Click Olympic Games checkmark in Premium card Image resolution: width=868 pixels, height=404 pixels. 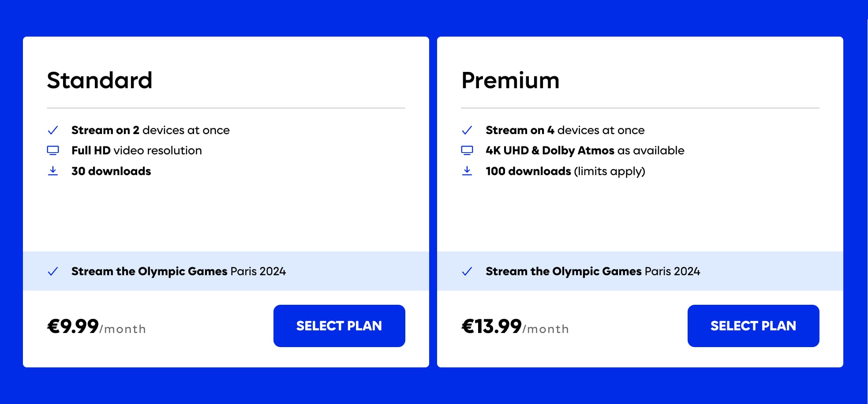pos(467,271)
